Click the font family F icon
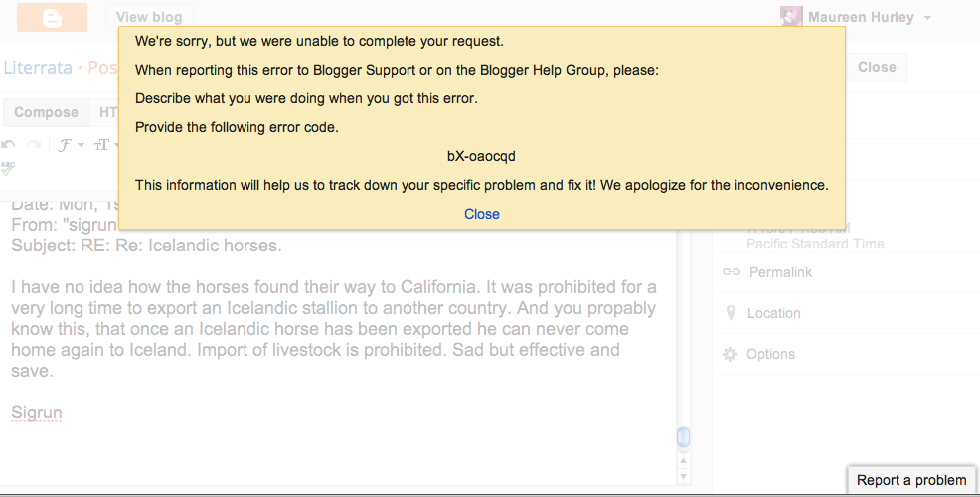 tap(65, 145)
